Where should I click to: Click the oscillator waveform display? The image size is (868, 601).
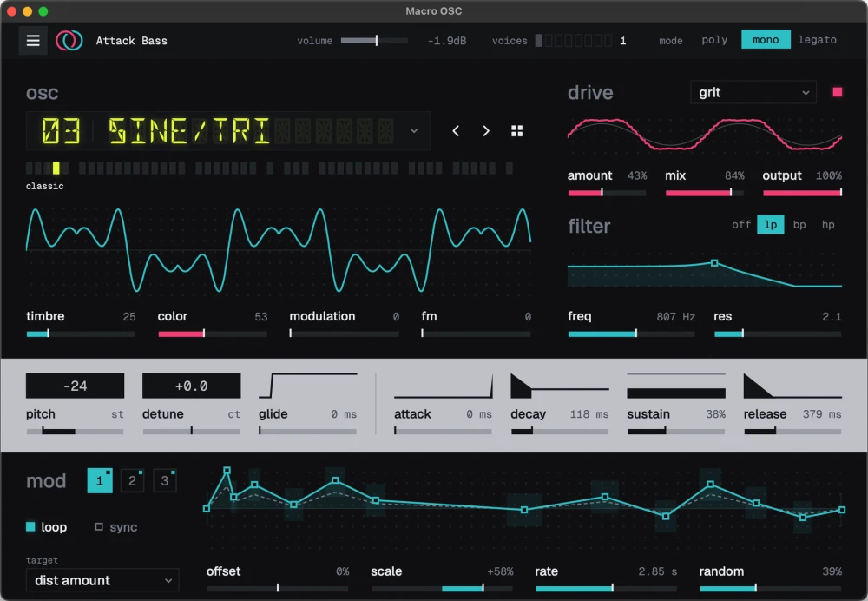pos(279,250)
